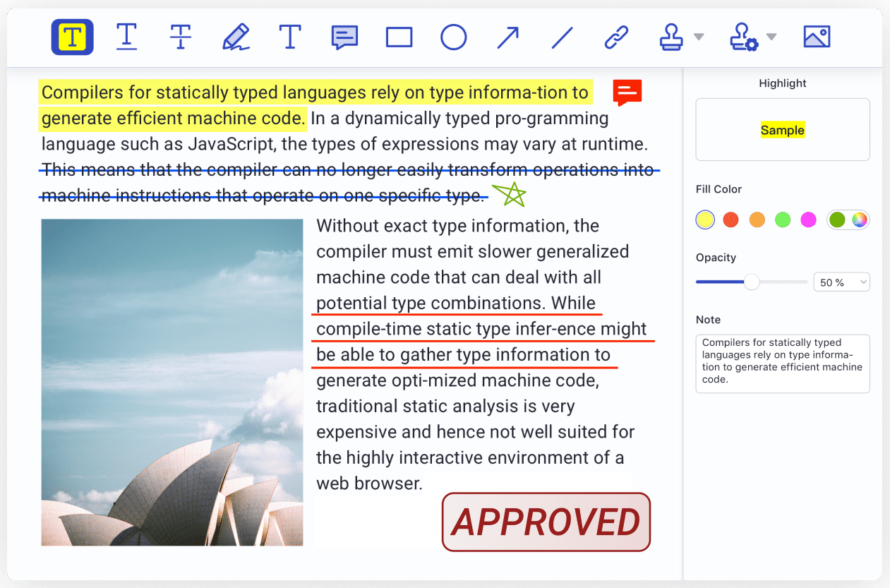This screenshot has height=588, width=890.
Task: Open the color wheel picker
Action: pyautogui.click(x=859, y=220)
